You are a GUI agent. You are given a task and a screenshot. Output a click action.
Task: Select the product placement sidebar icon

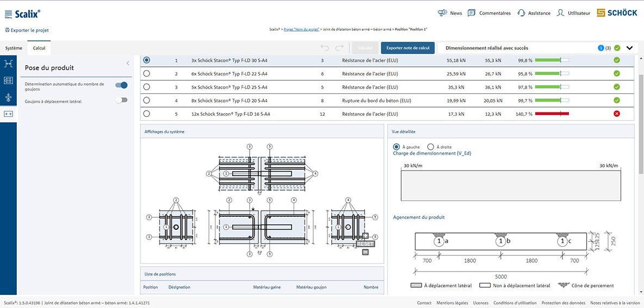point(8,114)
